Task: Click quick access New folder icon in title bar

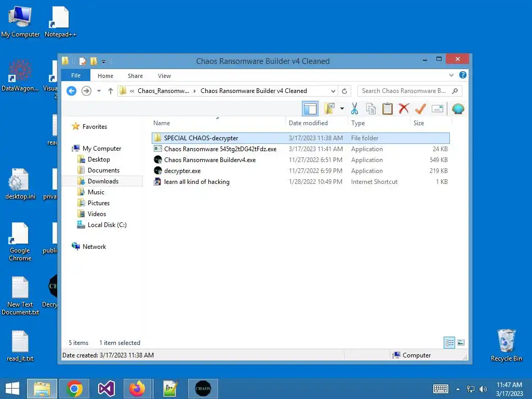Action: coord(94,61)
